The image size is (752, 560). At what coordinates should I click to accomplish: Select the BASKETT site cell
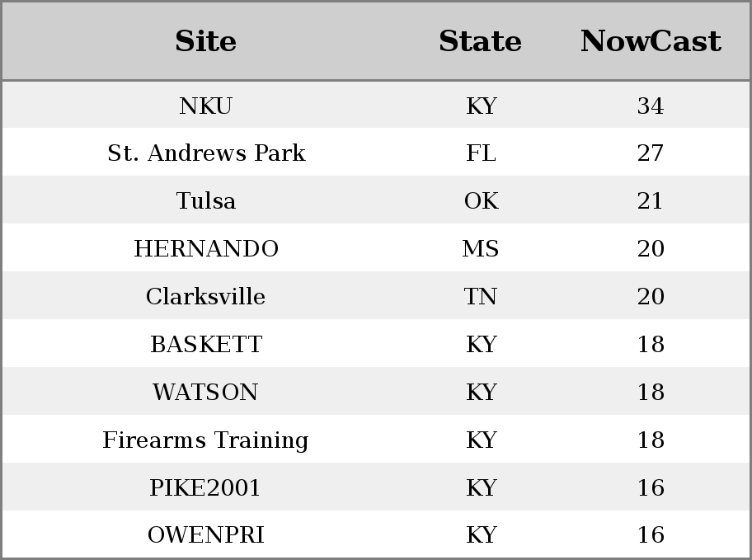(206, 344)
